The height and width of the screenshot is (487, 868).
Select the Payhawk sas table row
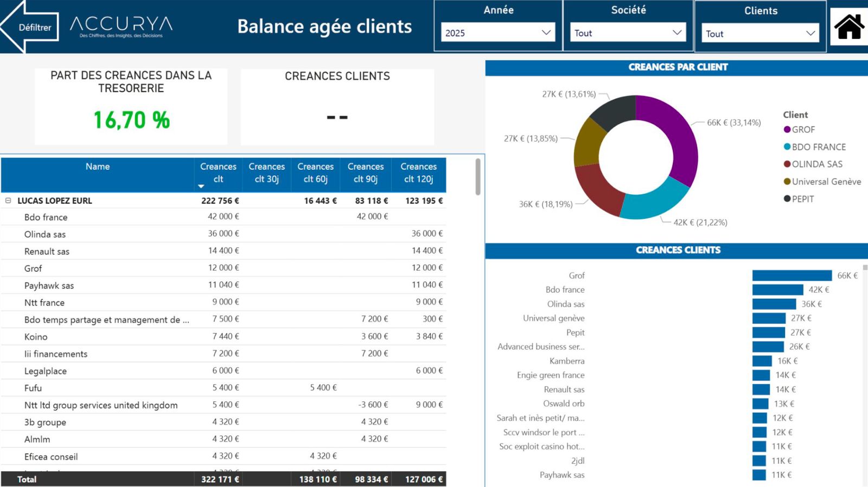pos(224,285)
